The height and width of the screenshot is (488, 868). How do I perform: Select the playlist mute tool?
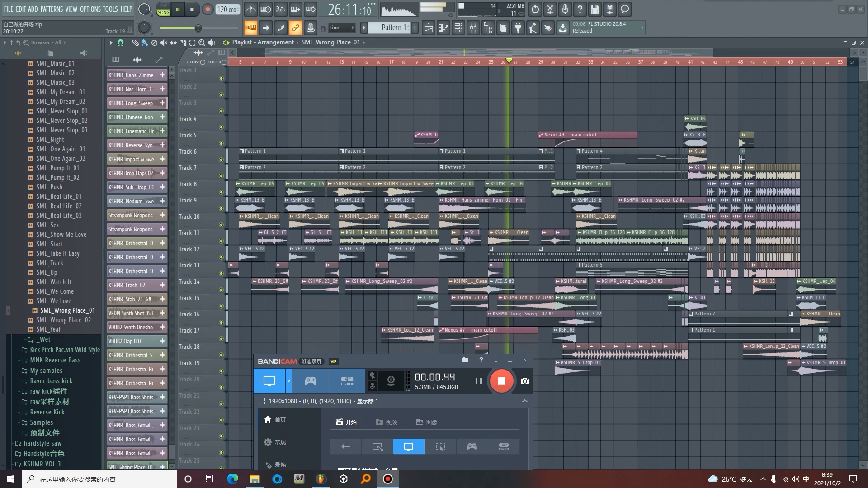[164, 42]
